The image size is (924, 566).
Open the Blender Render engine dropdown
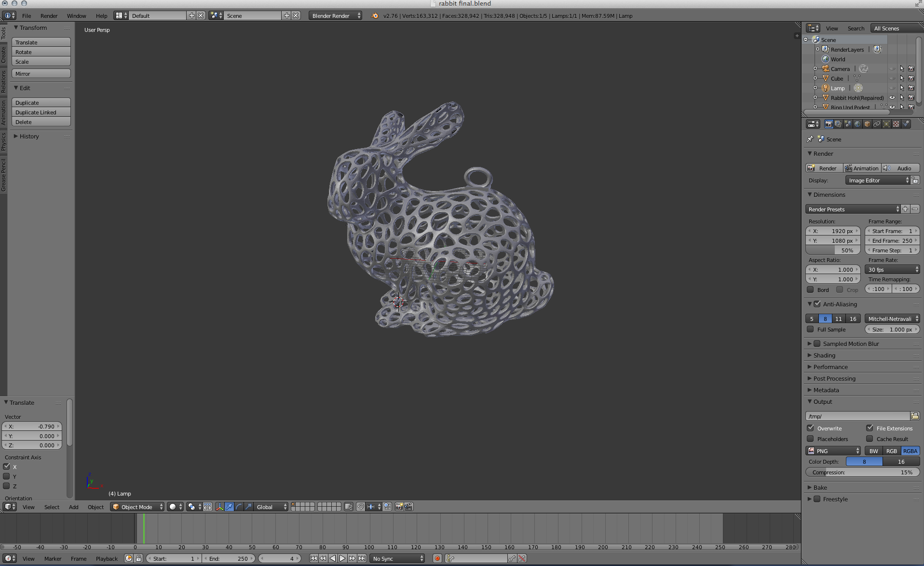coord(335,15)
